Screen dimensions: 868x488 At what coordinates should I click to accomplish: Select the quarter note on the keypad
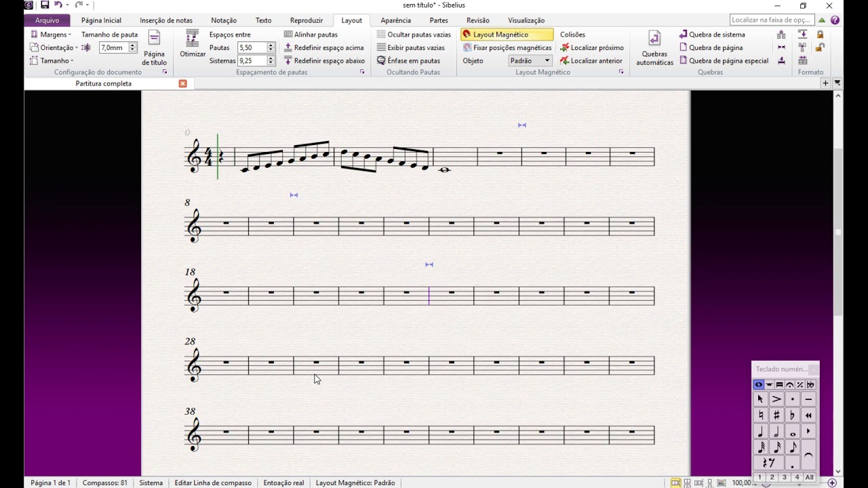760,432
